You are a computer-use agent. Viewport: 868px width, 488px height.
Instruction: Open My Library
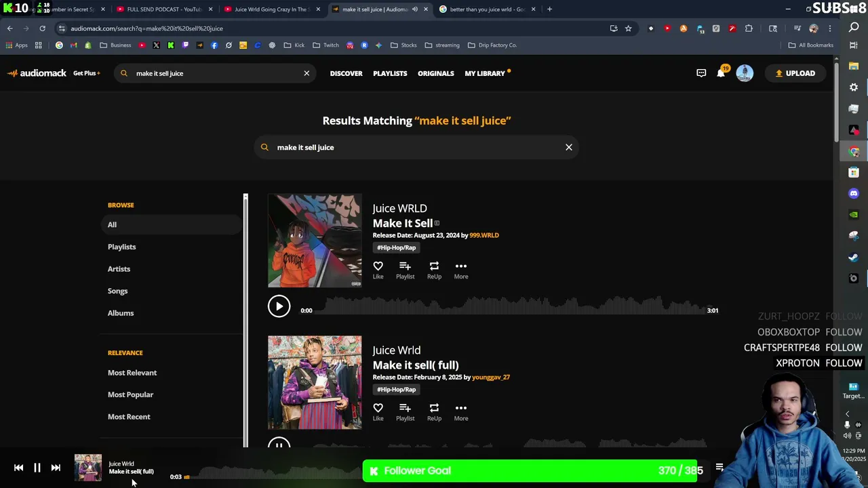485,73
